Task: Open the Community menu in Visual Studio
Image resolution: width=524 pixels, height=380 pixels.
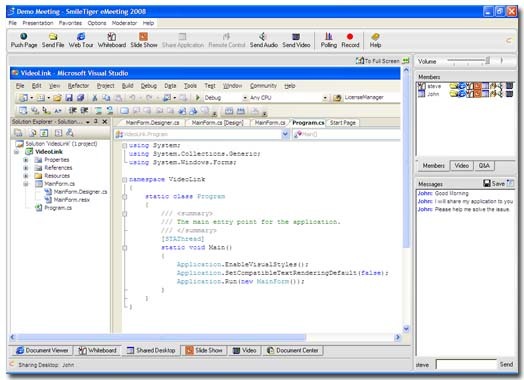Action: tap(263, 86)
